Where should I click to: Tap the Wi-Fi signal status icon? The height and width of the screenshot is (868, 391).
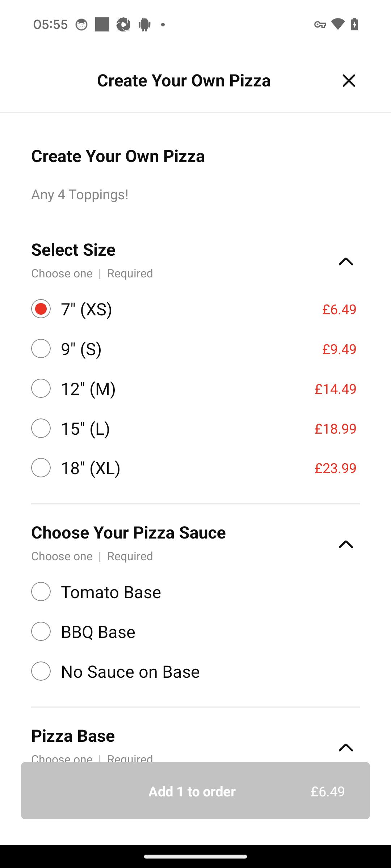point(337,25)
